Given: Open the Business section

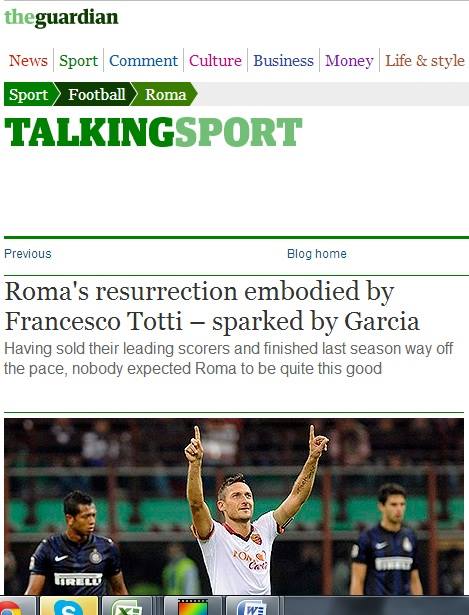Looking at the screenshot, I should [x=284, y=60].
